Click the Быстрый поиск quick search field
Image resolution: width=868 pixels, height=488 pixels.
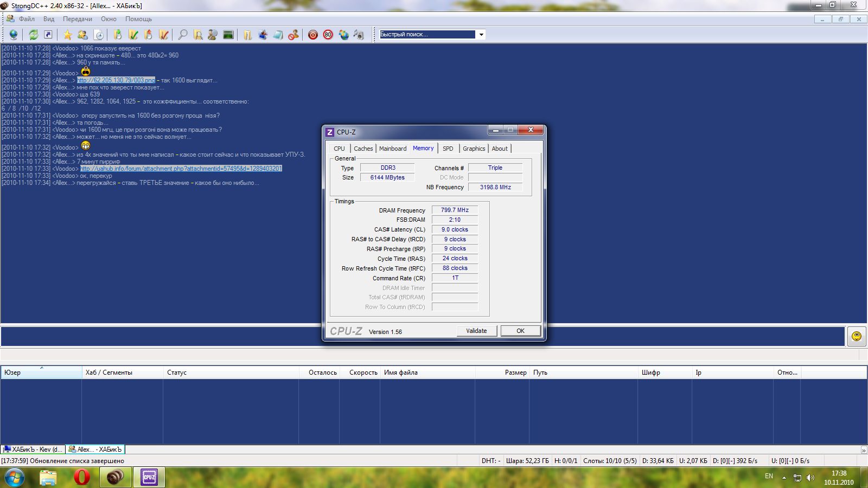(427, 34)
